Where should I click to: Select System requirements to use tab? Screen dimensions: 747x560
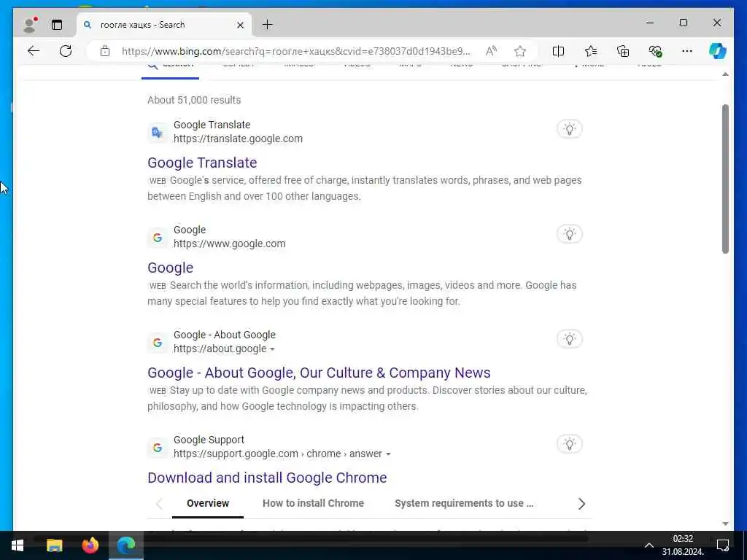tap(463, 503)
